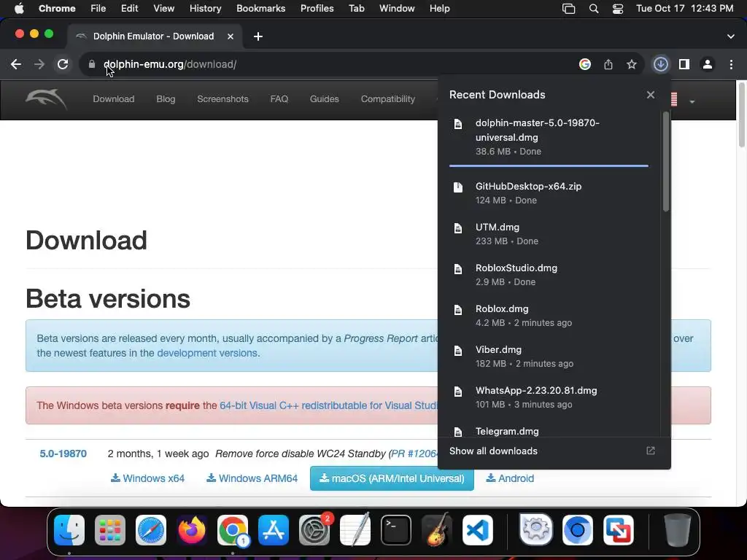747x560 pixels.
Task: Open the File menu
Action: tap(98, 9)
